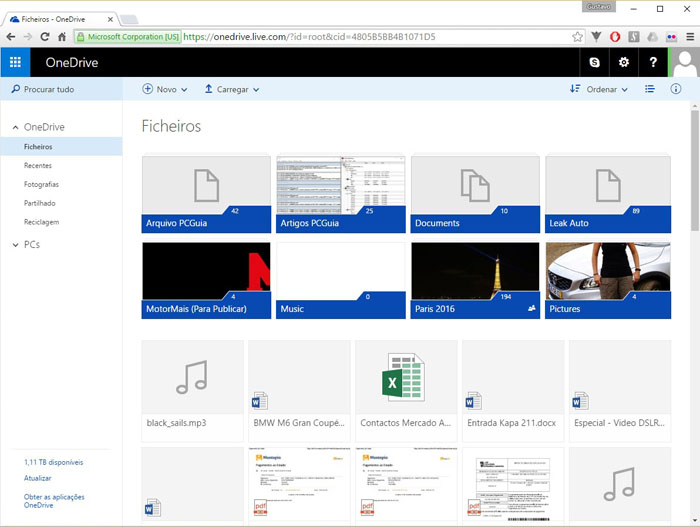700x527 pixels.
Task: Open Recentes in the sidebar
Action: [x=38, y=165]
